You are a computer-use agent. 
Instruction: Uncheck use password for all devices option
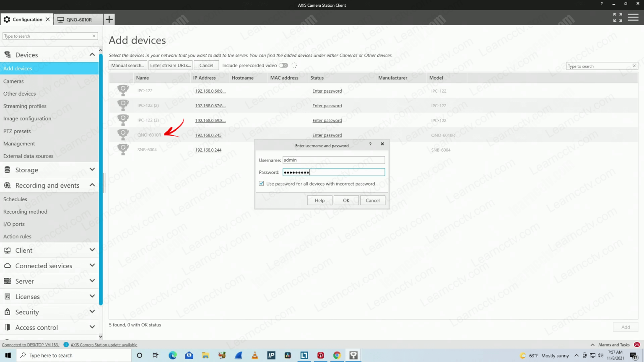pos(261,184)
